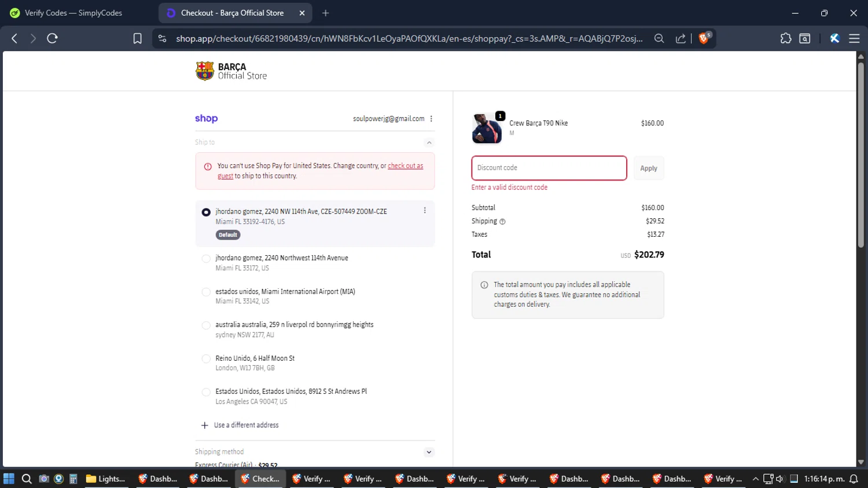Open the camera app in taskbar
This screenshot has width=868, height=488.
pos(44,479)
